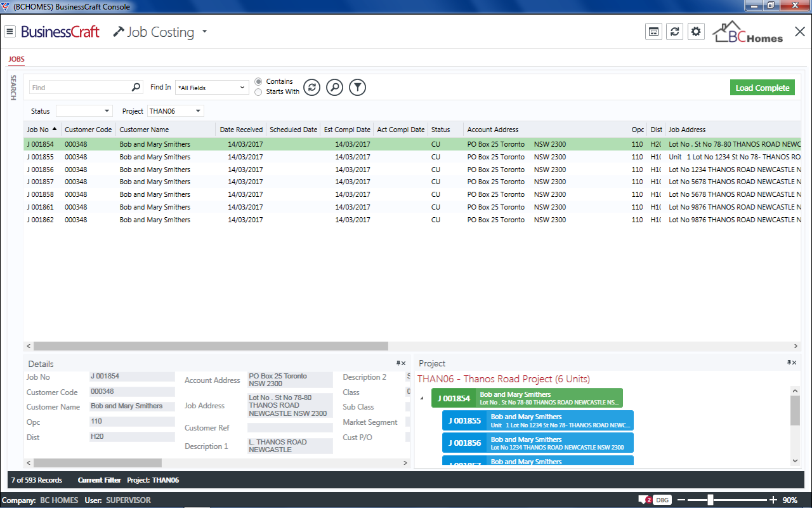Open the notifications chat icon in status bar
Screen dimensions: 812x508
tap(645, 500)
